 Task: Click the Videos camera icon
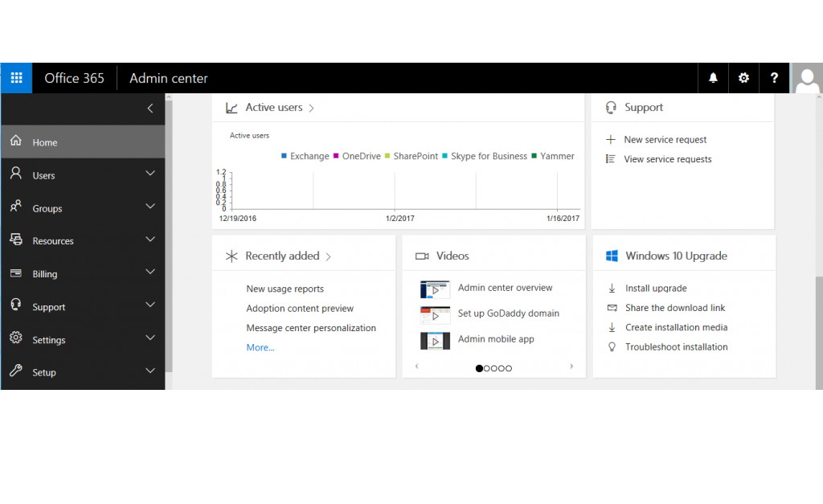tap(422, 256)
